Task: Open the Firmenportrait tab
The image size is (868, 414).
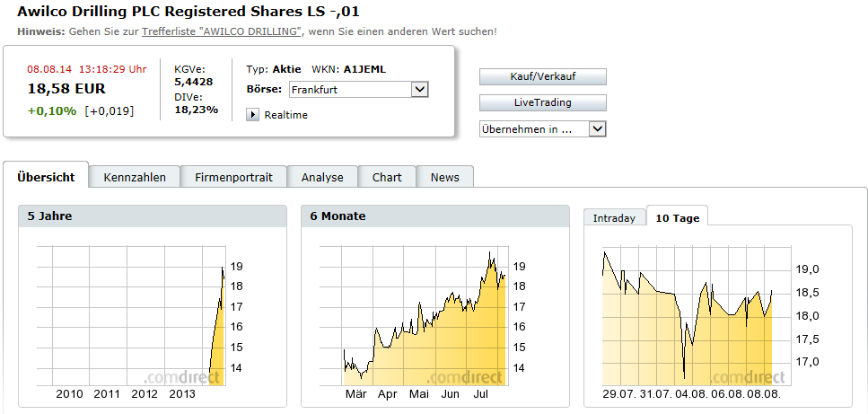Action: click(x=233, y=177)
